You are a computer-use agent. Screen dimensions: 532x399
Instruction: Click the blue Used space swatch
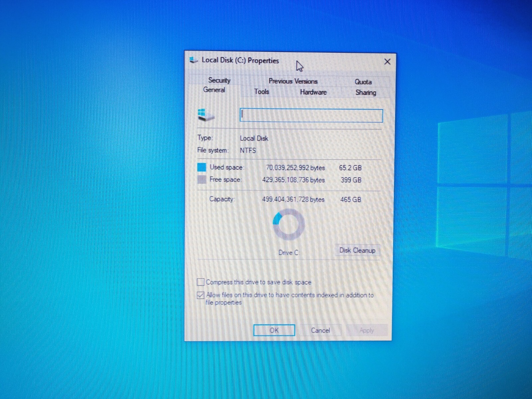click(x=201, y=167)
